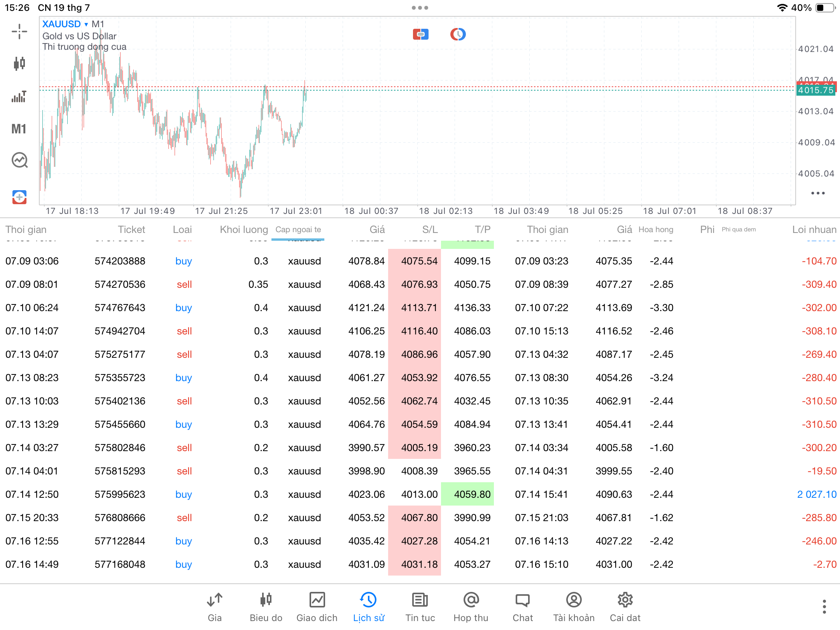The height and width of the screenshot is (630, 840).
Task: Tap the red-blue clock icon on chart
Action: 458,34
